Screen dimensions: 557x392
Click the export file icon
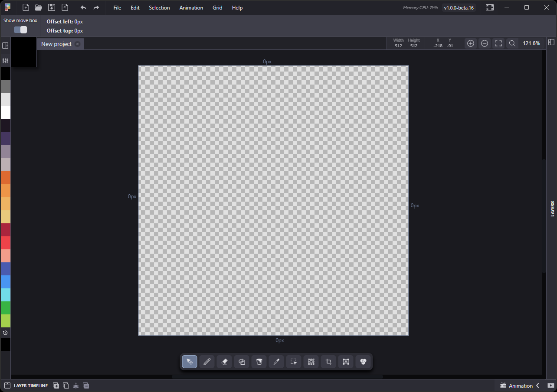pyautogui.click(x=65, y=7)
